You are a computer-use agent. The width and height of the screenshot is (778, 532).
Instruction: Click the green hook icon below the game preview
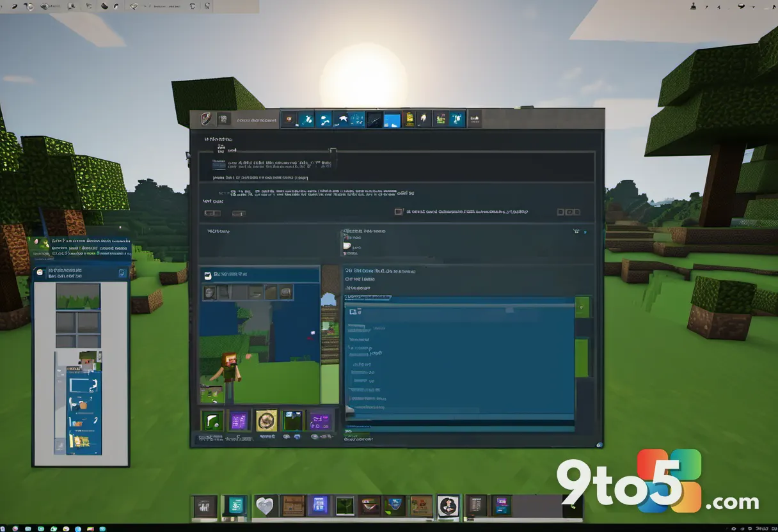tap(212, 421)
